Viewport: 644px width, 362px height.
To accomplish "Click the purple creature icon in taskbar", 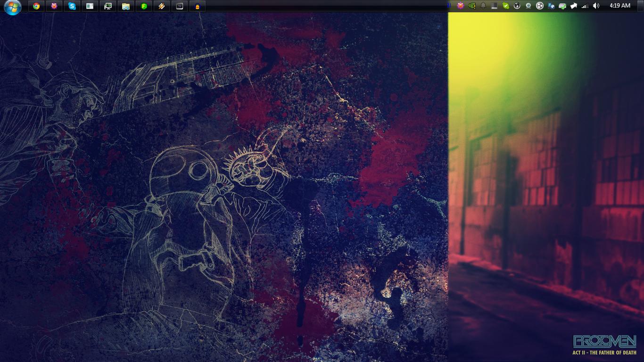I will [54, 6].
